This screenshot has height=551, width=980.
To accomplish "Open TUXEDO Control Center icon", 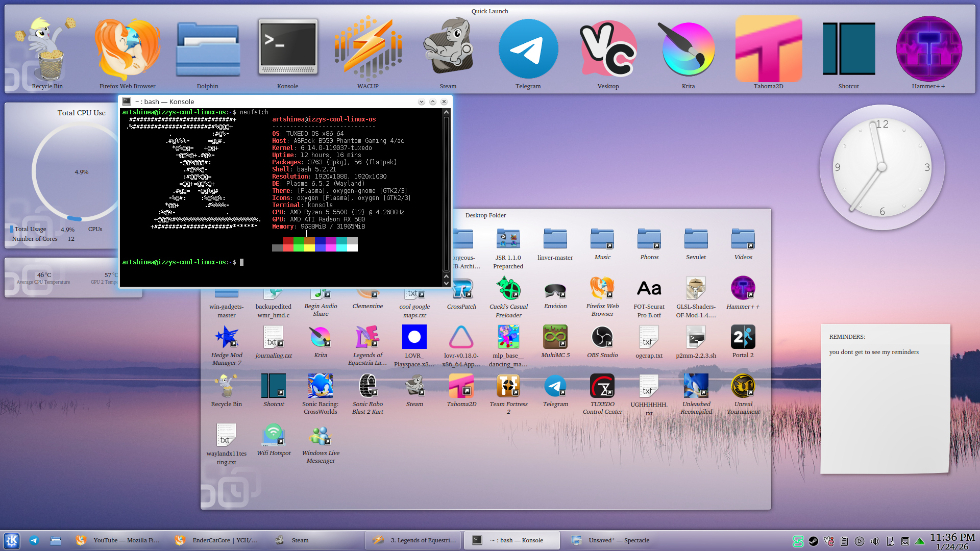I will pyautogui.click(x=602, y=387).
